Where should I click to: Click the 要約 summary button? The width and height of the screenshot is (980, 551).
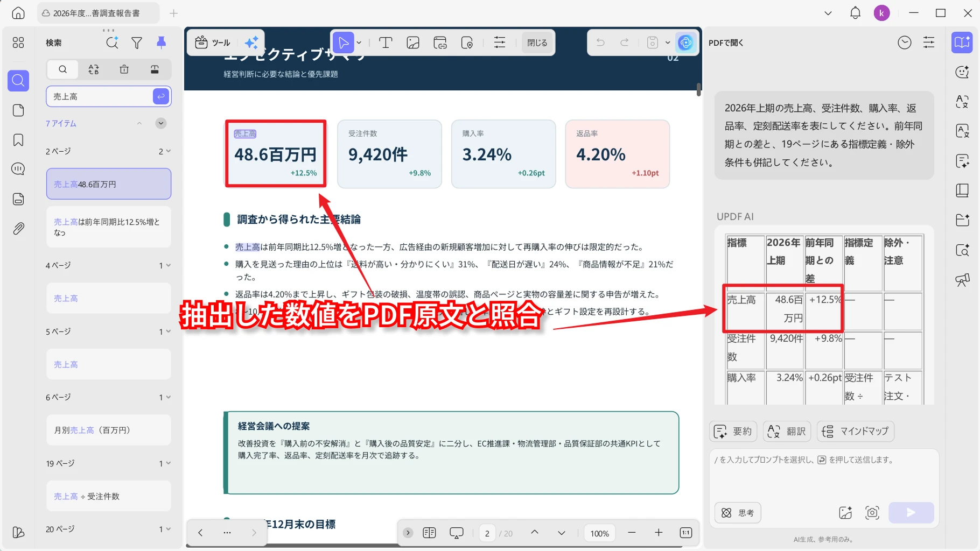(x=733, y=431)
